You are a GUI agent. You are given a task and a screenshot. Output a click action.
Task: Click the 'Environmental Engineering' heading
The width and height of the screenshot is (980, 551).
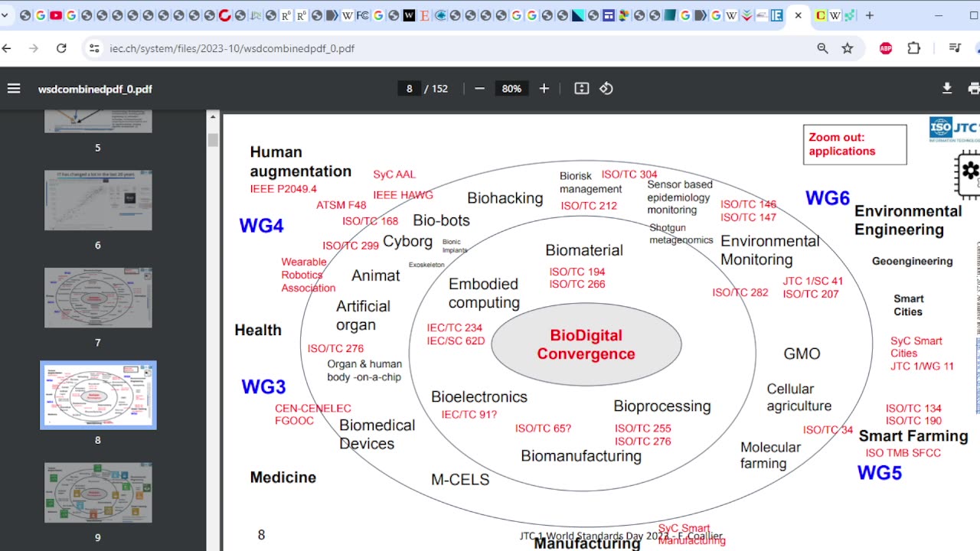point(908,220)
